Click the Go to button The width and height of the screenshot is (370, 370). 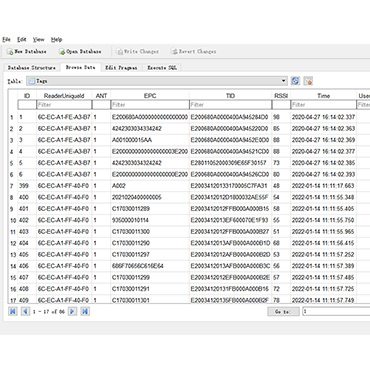pos(283,311)
